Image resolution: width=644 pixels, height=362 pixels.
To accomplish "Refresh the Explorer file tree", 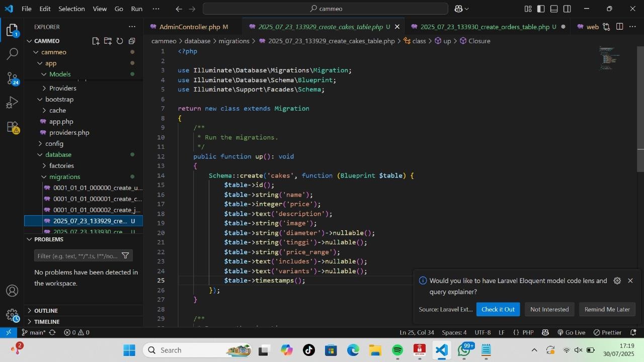I will [120, 41].
